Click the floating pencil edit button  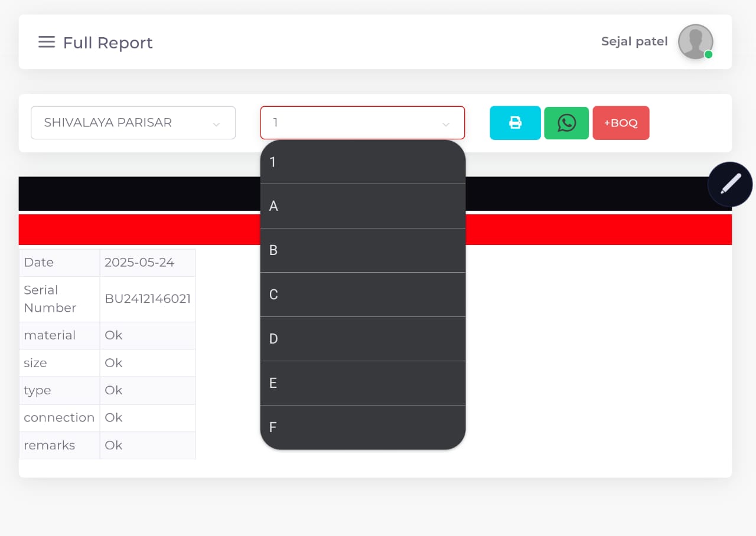(x=730, y=184)
